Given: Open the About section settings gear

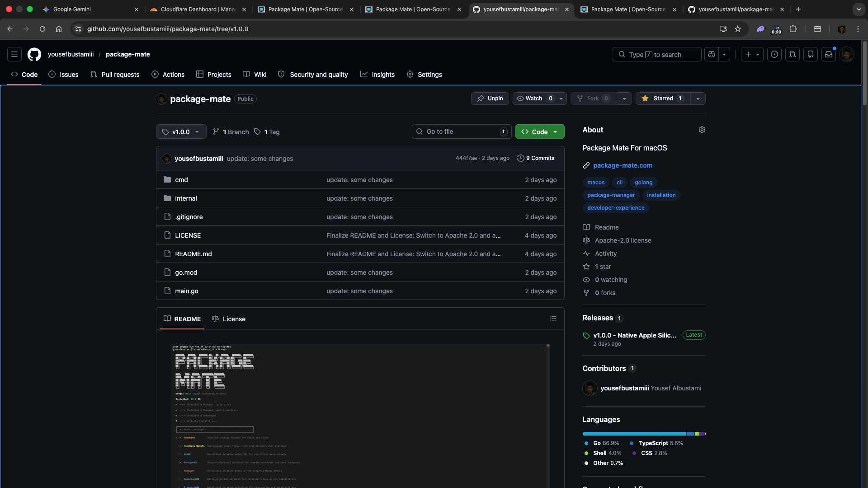Looking at the screenshot, I should (x=702, y=130).
